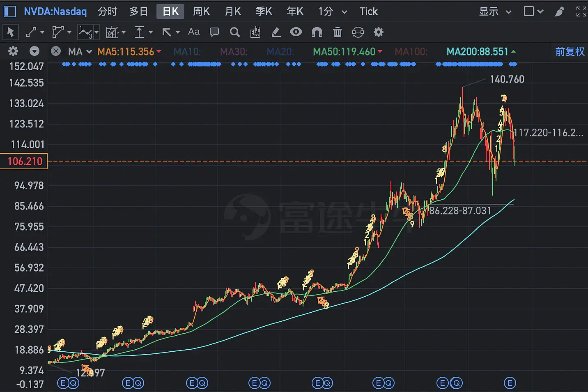The width and height of the screenshot is (588, 392).
Task: Click the magnifier zoom tool
Action: [x=234, y=32]
